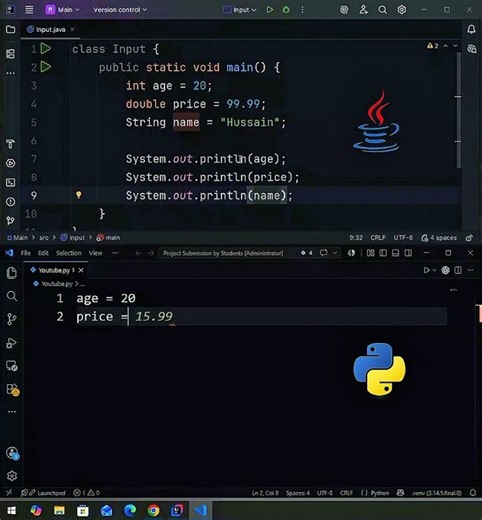
Task: Open IntelliJ more actions vertical dots
Action: point(302,10)
